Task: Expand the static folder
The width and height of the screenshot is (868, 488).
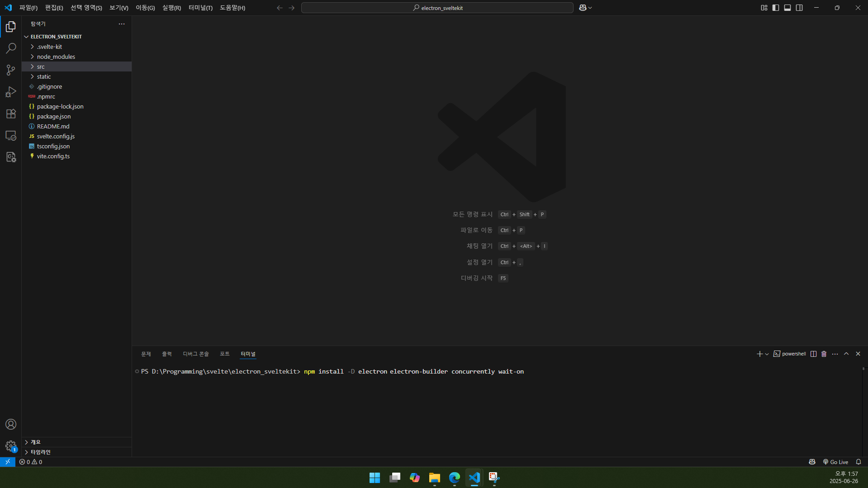Action: coord(76,76)
